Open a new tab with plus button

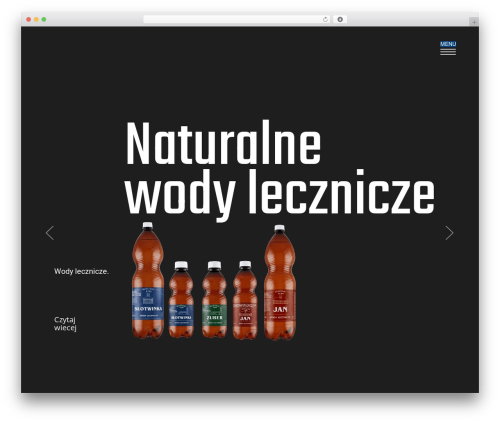coord(474,22)
